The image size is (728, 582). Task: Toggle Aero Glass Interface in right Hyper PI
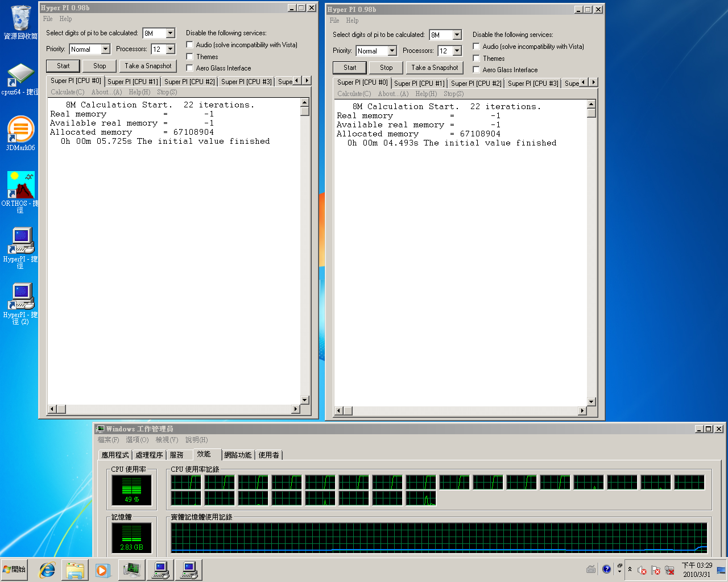coord(477,70)
